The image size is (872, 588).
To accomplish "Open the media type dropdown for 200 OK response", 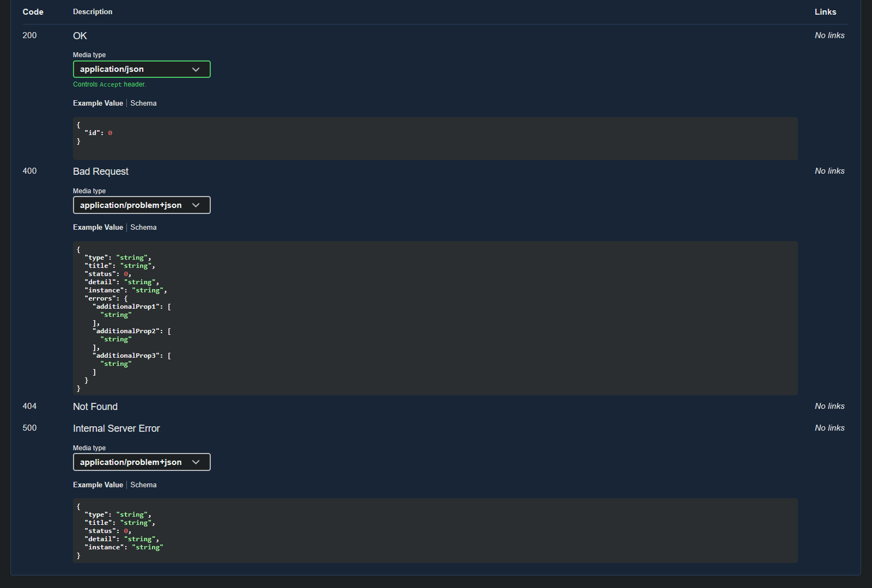I will coord(141,69).
